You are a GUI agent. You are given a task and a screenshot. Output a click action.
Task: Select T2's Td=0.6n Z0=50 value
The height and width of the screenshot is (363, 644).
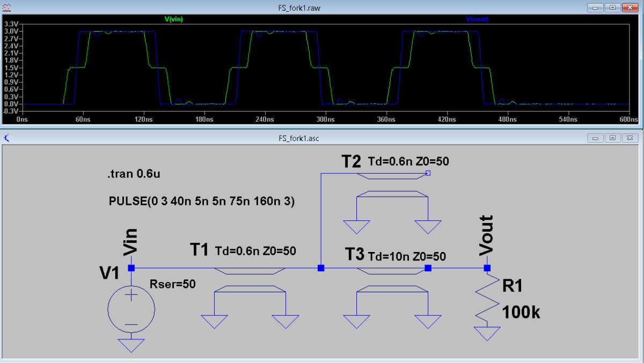pos(408,161)
